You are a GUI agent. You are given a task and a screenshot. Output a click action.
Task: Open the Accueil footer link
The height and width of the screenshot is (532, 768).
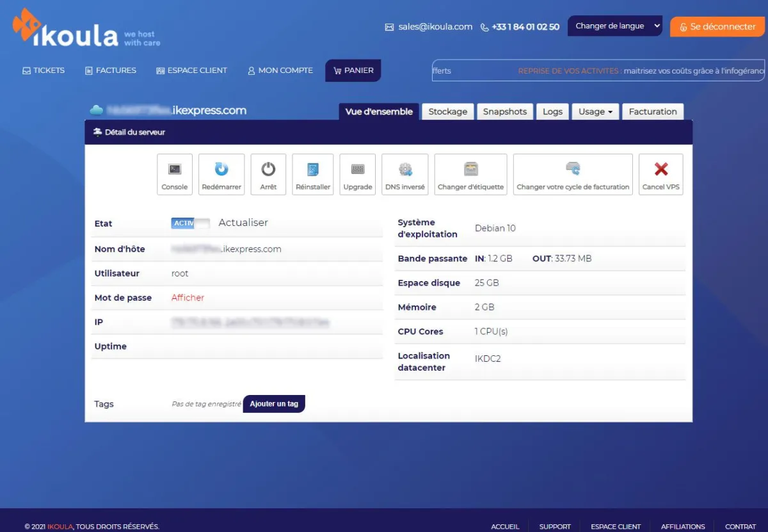[505, 527]
